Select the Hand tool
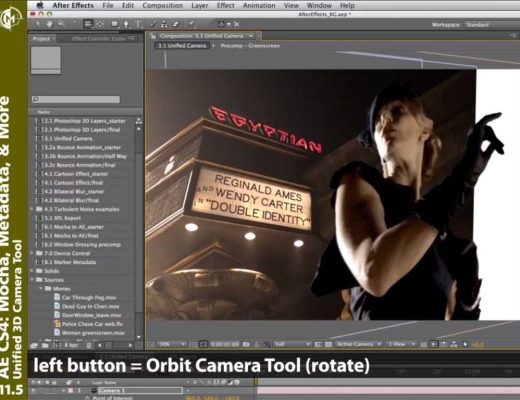 pos(49,24)
